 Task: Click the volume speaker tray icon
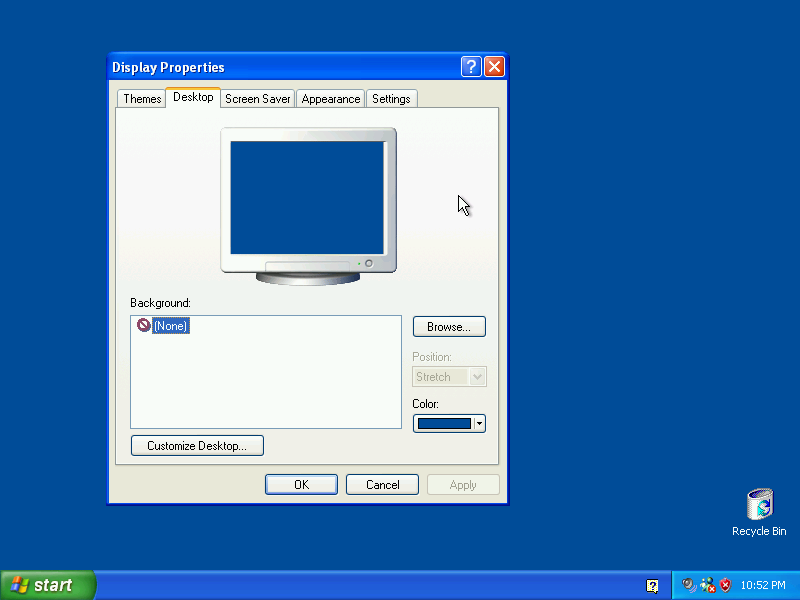[x=689, y=585]
